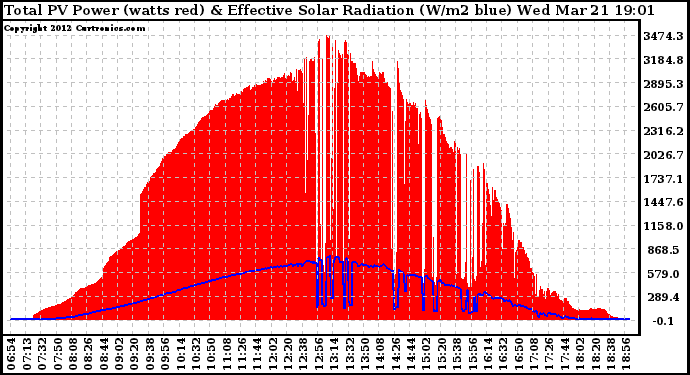Select the 09:20 time label
Image resolution: width=690 pixels, height=375 pixels.
pos(135,354)
